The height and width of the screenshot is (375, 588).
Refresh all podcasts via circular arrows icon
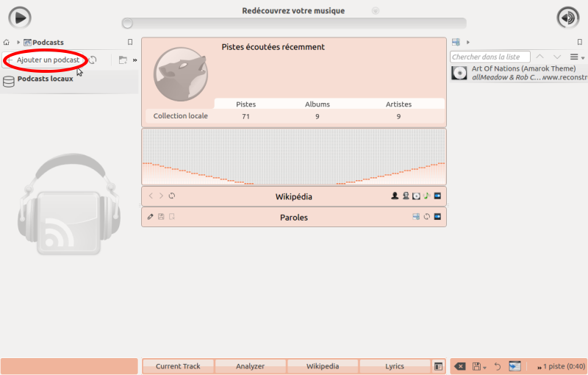[x=93, y=60]
